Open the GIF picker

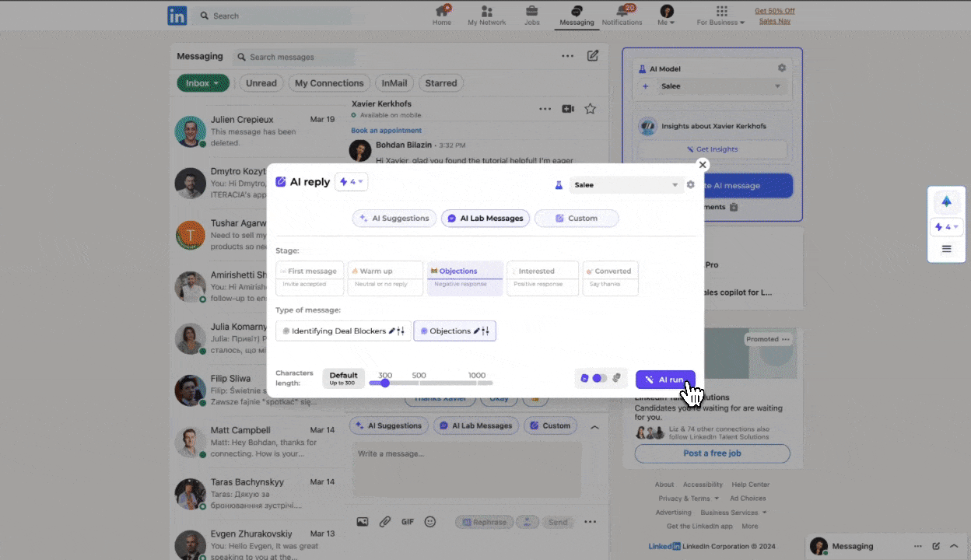(408, 522)
